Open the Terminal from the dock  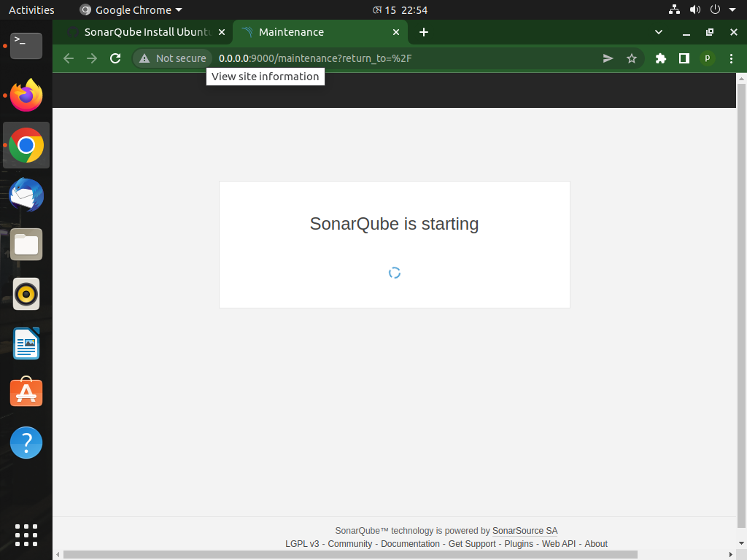(x=26, y=46)
